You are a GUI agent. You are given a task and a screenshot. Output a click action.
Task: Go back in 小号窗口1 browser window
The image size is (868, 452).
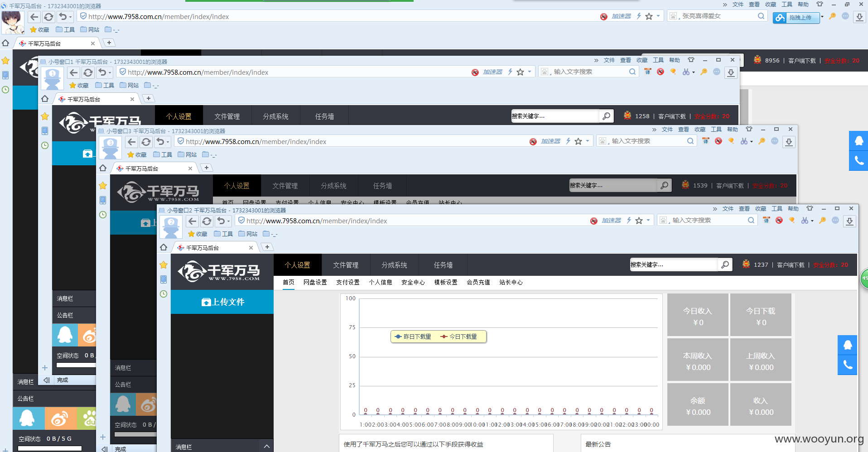[74, 72]
